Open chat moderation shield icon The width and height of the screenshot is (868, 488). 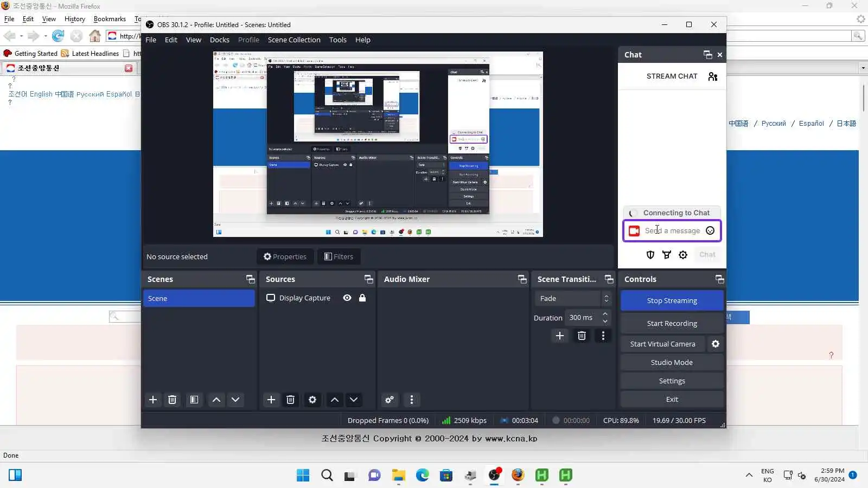coord(650,254)
